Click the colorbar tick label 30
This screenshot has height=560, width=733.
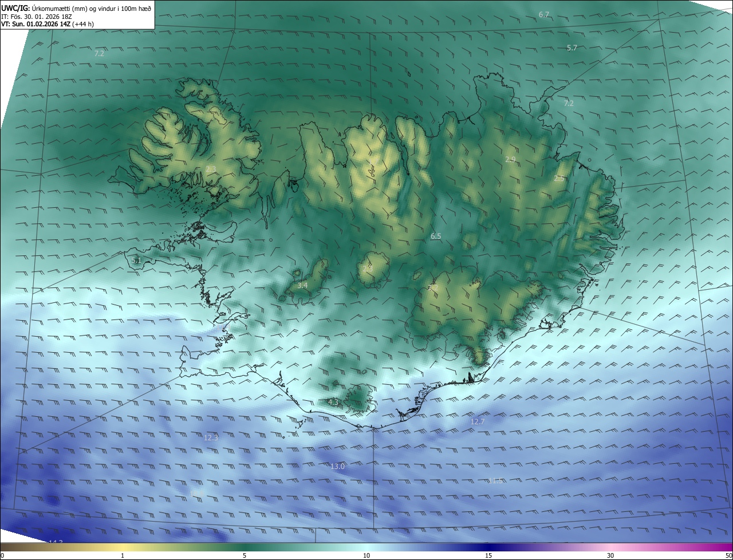pyautogui.click(x=610, y=555)
